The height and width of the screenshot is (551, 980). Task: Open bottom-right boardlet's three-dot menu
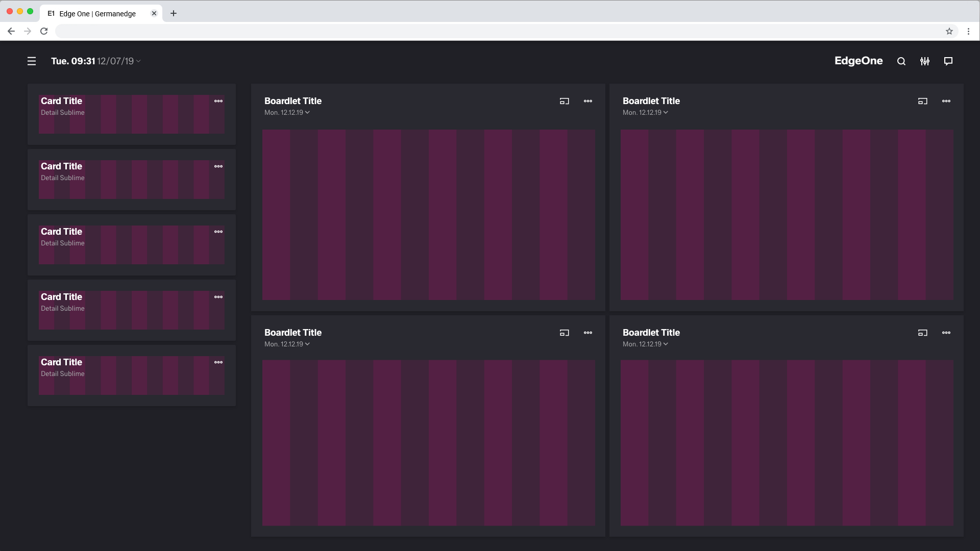946,333
